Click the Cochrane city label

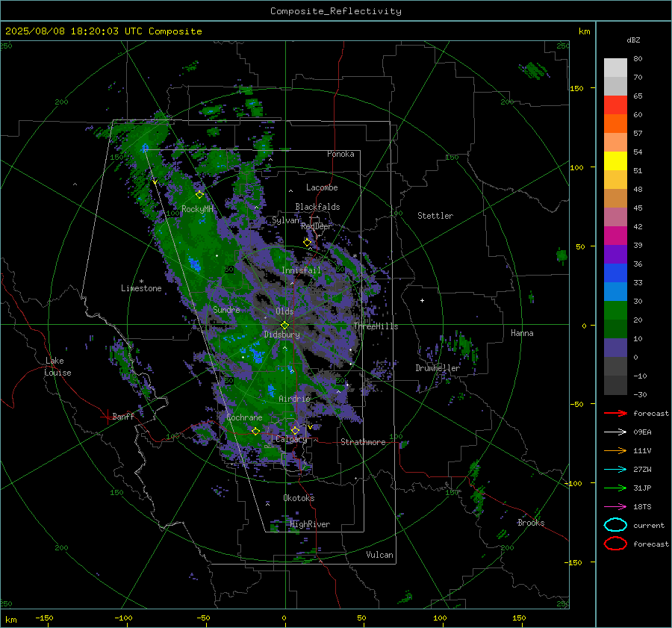click(244, 417)
